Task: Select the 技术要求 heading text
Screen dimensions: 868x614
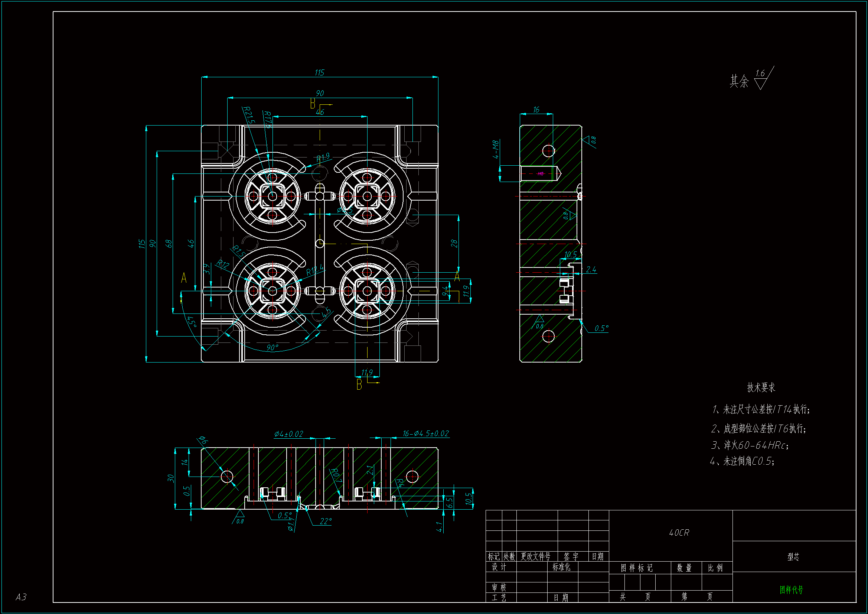Action: tap(761, 387)
